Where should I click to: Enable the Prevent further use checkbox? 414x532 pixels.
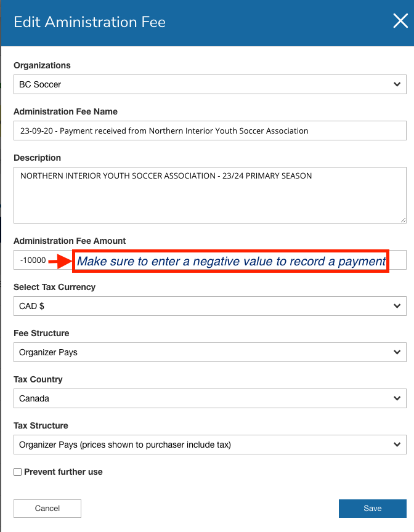click(18, 472)
